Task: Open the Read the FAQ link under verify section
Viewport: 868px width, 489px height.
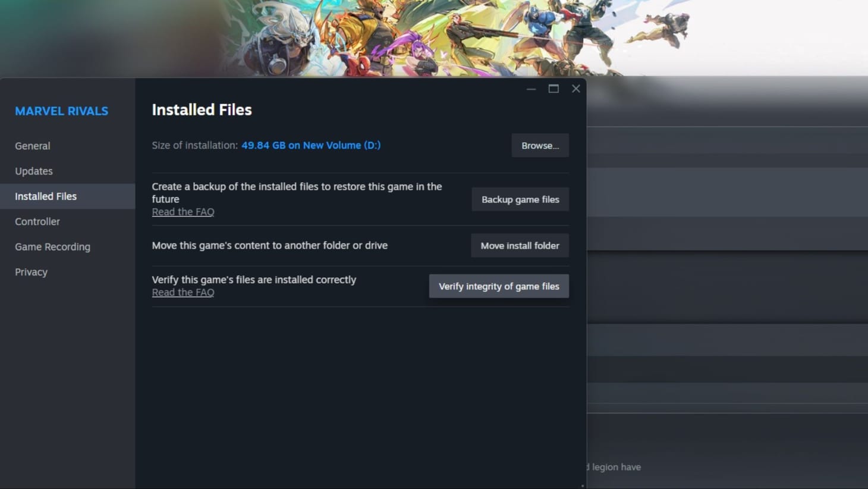Action: point(183,291)
